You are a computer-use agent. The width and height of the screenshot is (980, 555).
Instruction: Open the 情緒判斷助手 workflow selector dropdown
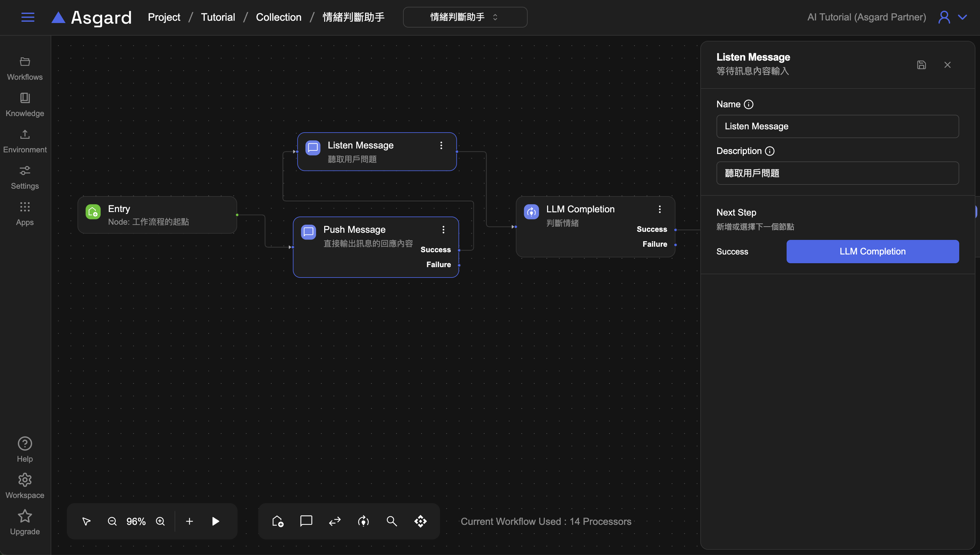coord(465,17)
